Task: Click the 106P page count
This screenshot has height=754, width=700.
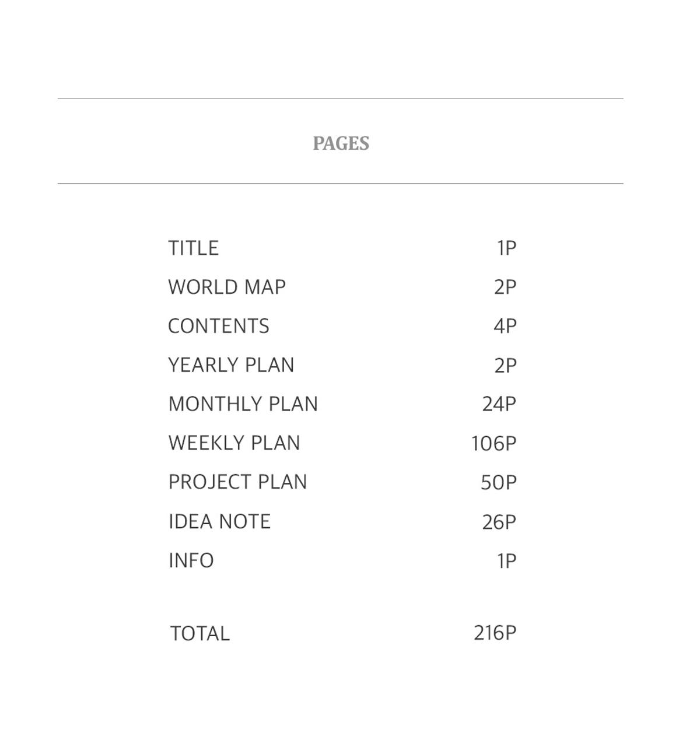Action: point(494,444)
